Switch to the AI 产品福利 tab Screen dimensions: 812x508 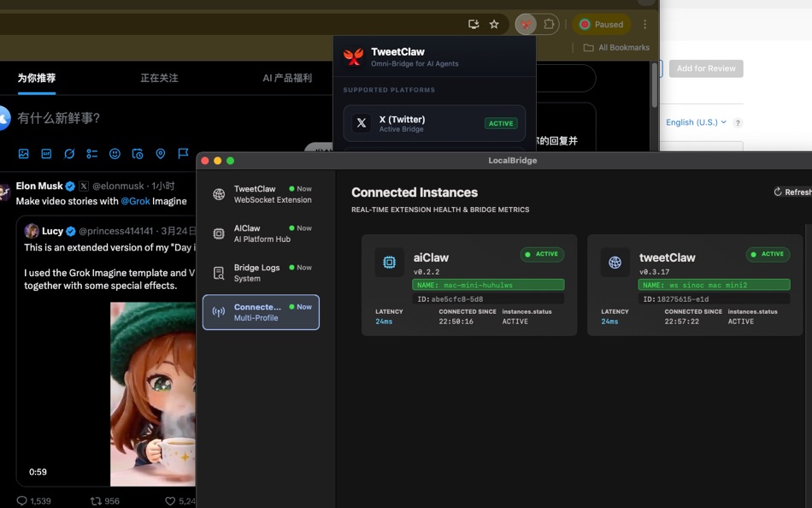[287, 79]
